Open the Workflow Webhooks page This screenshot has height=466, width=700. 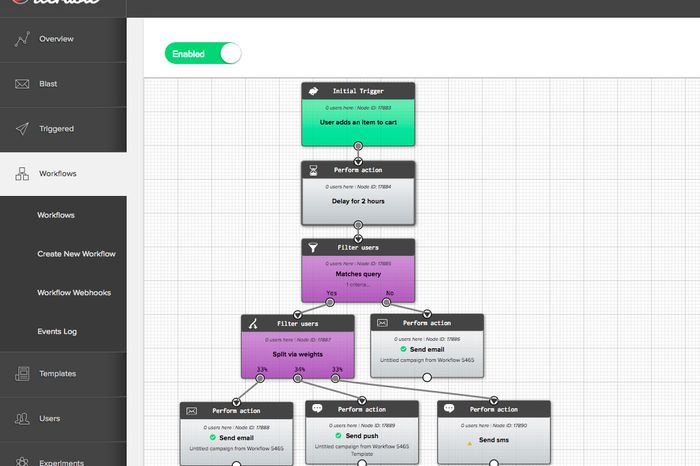(x=74, y=293)
